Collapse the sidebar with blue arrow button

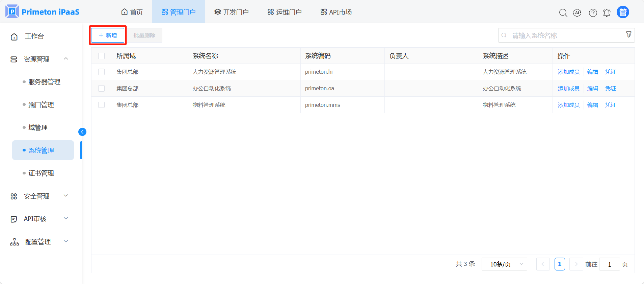coord(82,132)
